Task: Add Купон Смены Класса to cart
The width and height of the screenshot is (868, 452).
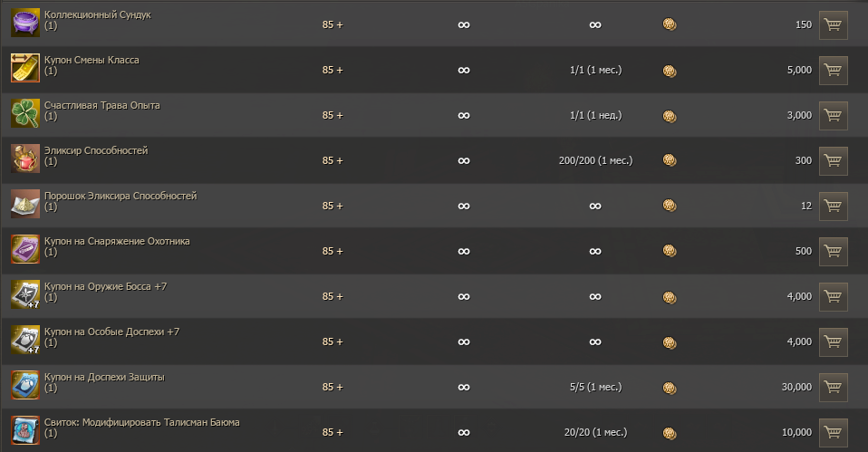Action: [x=833, y=70]
